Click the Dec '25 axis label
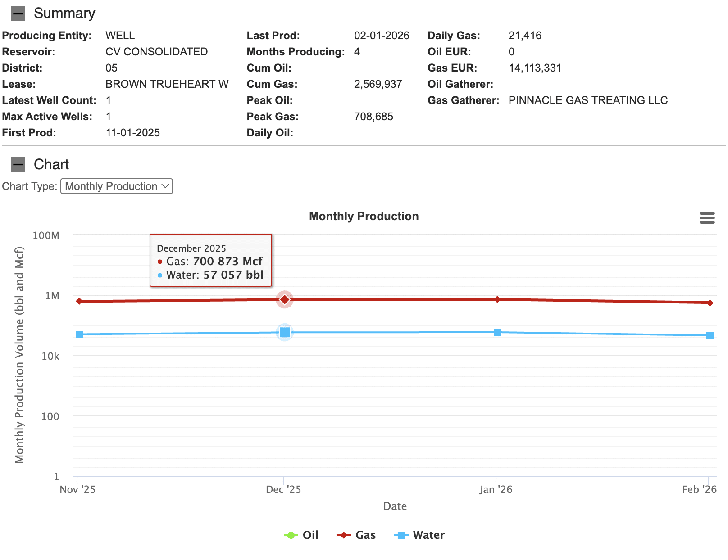The width and height of the screenshot is (728, 560). (x=283, y=489)
